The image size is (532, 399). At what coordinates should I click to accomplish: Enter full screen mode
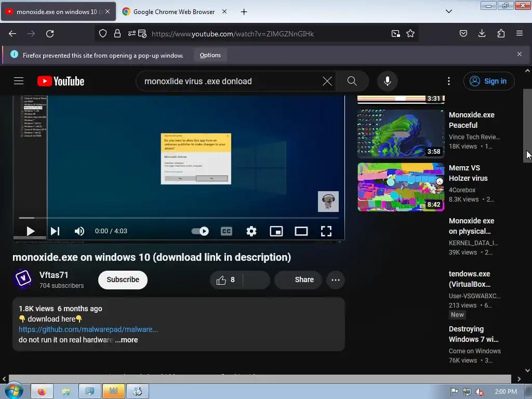click(x=326, y=231)
